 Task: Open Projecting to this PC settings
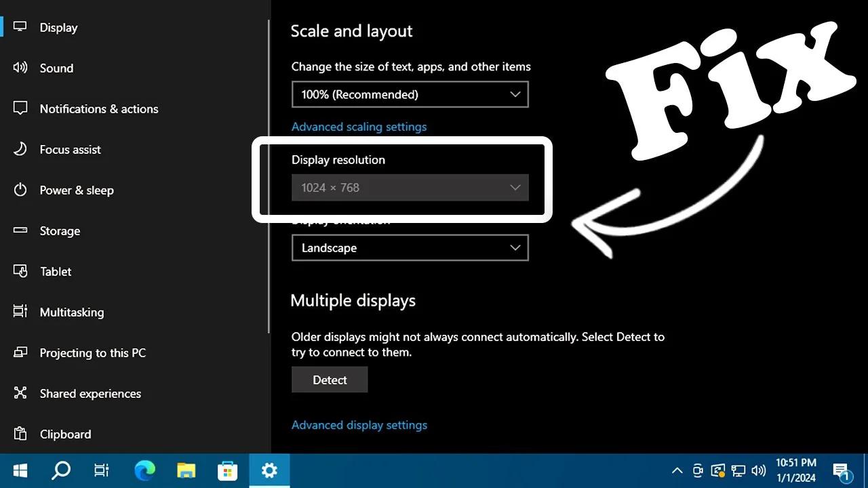[93, 352]
